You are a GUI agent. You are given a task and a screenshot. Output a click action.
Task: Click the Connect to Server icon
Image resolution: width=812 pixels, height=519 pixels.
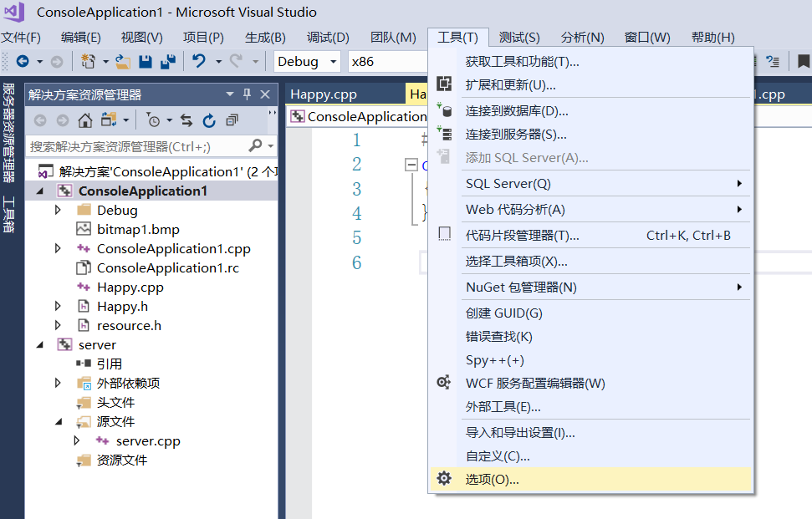pyautogui.click(x=444, y=134)
